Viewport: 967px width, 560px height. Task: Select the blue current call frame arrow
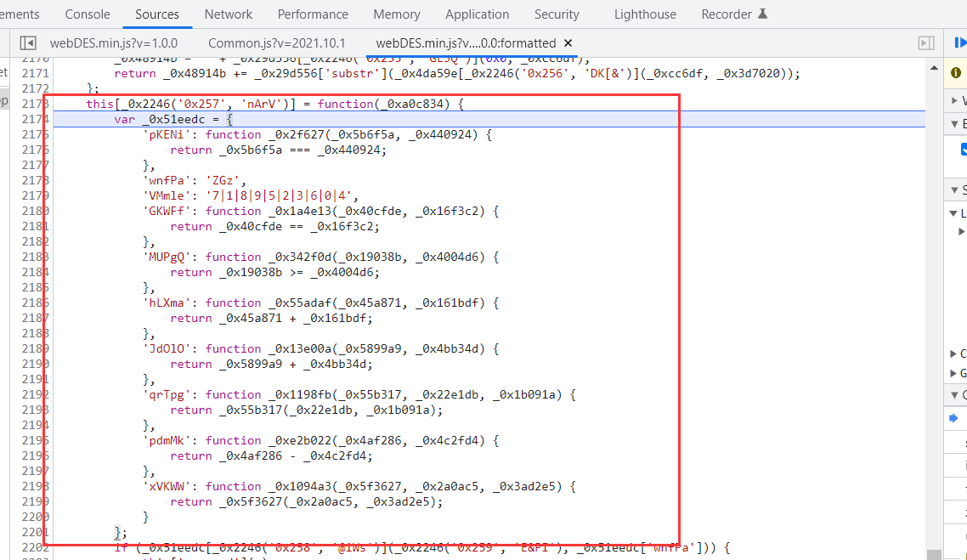point(953,418)
